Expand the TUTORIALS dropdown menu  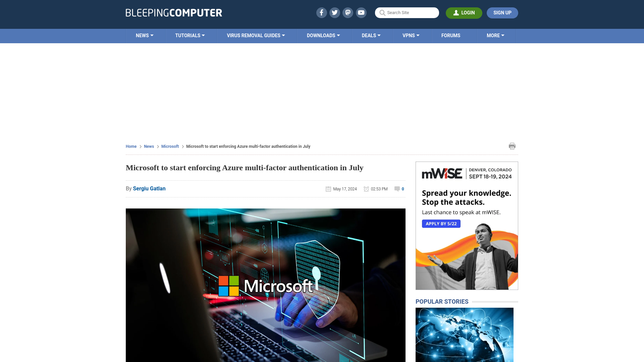[x=190, y=35]
